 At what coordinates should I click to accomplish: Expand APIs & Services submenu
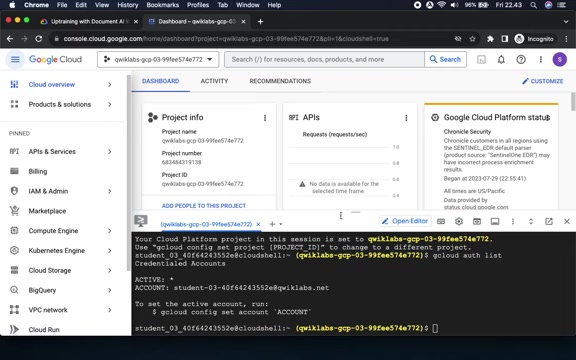[x=109, y=151]
